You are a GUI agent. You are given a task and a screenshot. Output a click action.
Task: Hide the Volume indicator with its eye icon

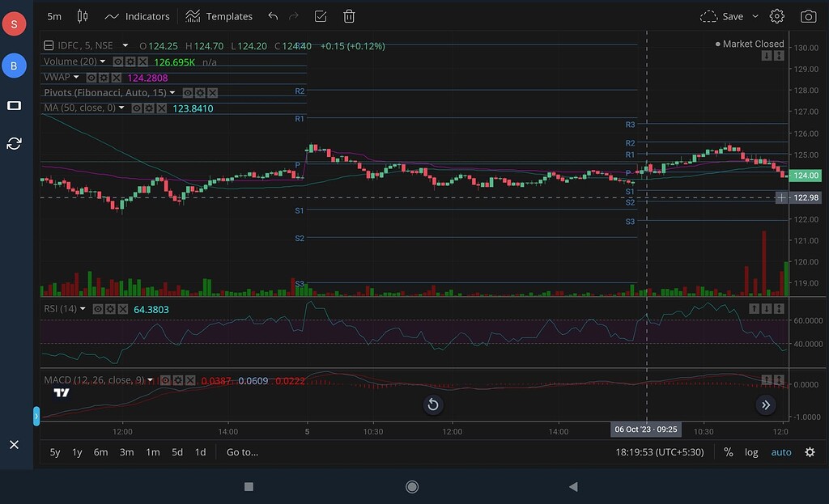[117, 61]
